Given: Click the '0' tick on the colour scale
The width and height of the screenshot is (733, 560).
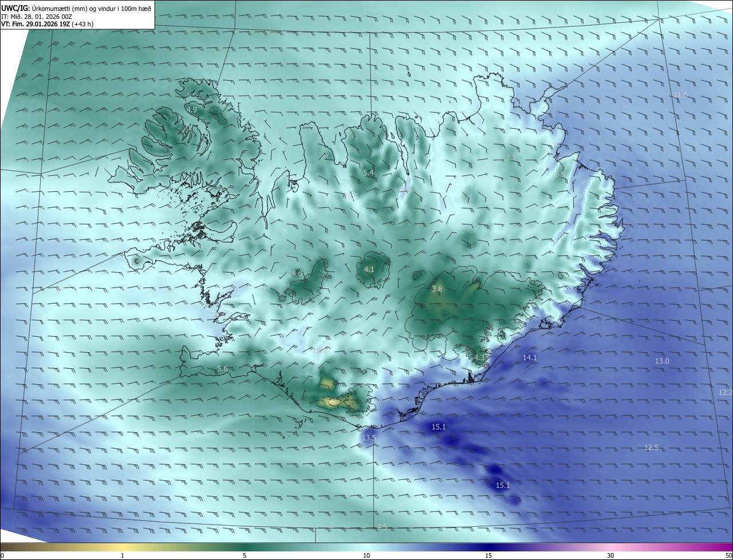Looking at the screenshot, I should 2,555.
